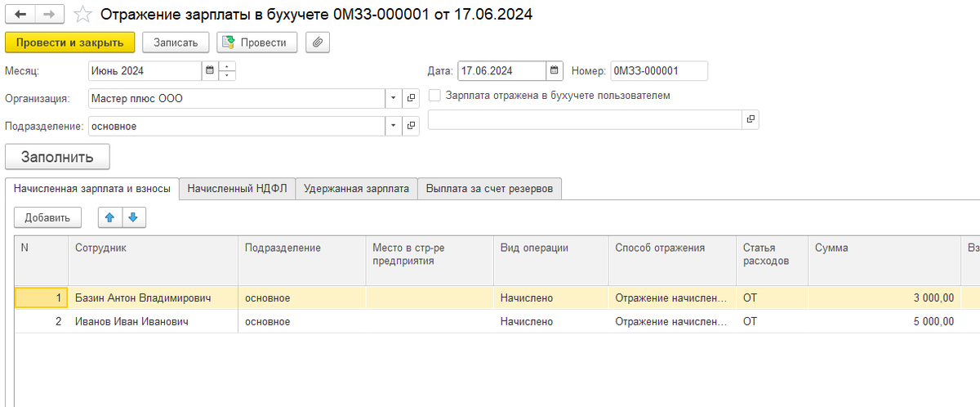Select the N column header

[42, 261]
